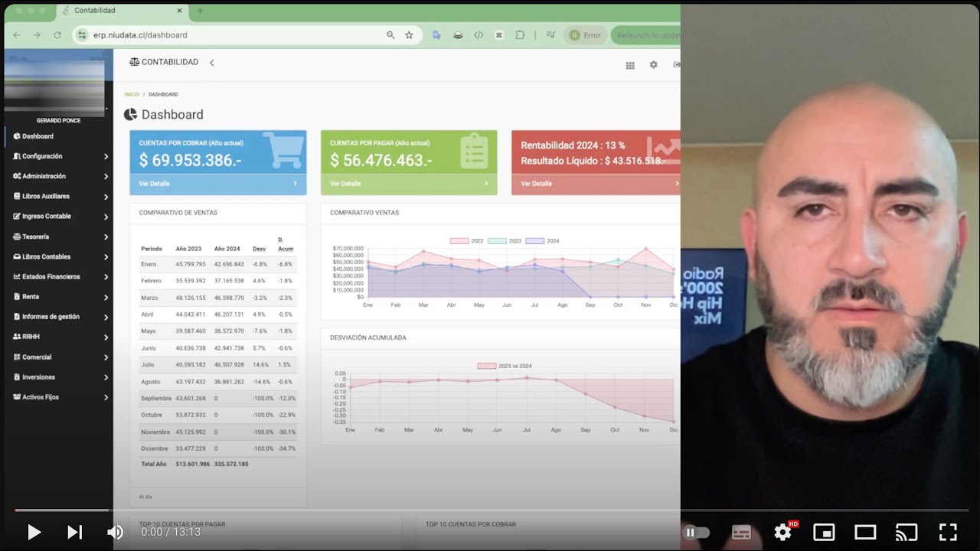Expand the Administración menu
The image size is (980, 551).
(58, 176)
